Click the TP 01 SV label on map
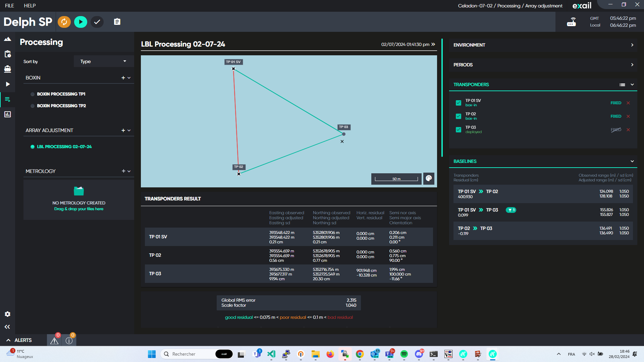This screenshot has width=644, height=362. (233, 62)
